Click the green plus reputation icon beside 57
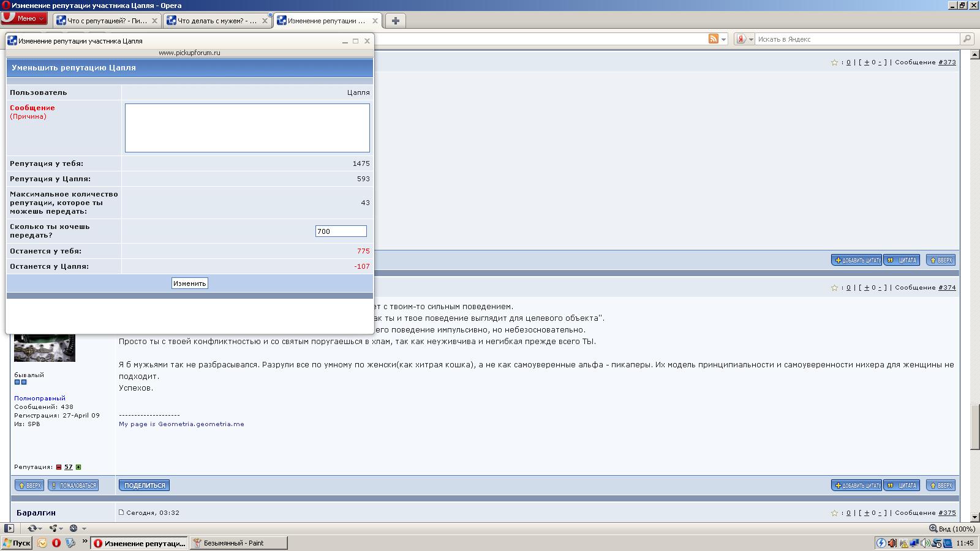The height and width of the screenshot is (551, 980). click(x=78, y=467)
